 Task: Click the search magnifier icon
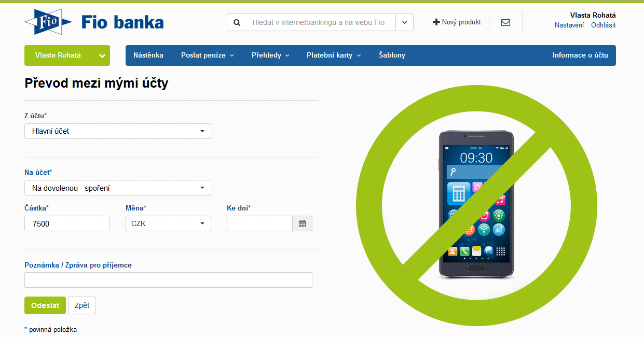237,22
